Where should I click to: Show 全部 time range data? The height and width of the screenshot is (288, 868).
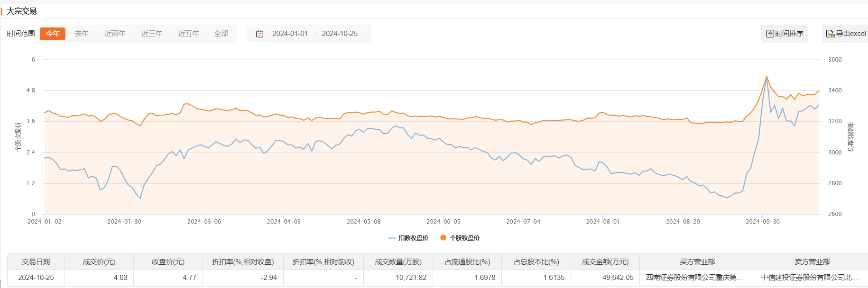[x=221, y=34]
